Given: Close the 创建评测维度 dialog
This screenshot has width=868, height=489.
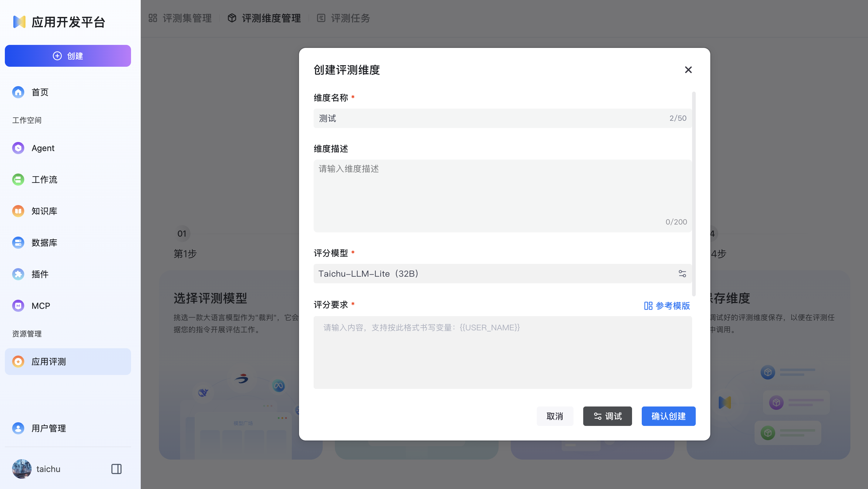Looking at the screenshot, I should click(x=688, y=70).
